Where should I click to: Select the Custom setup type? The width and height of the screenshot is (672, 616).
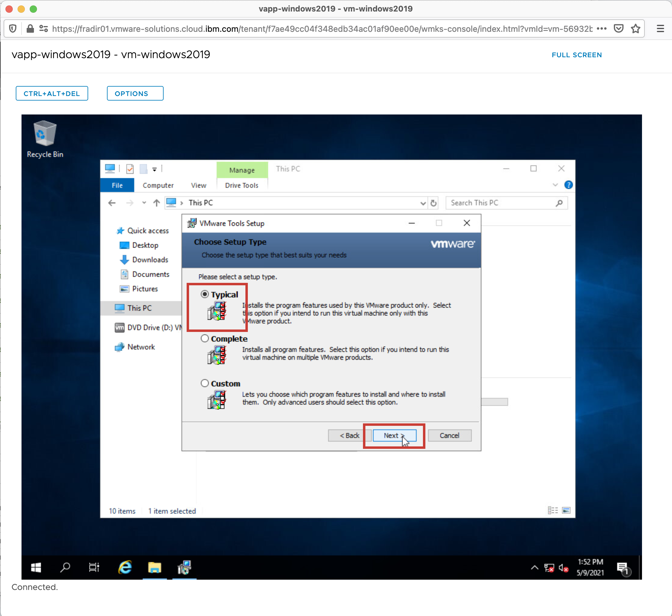(x=205, y=383)
